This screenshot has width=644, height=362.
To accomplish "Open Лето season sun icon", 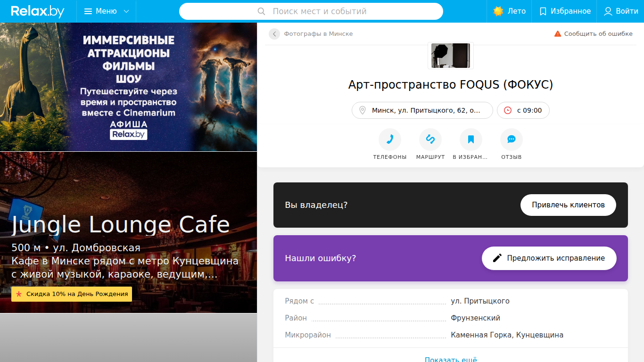I will 498,11.
